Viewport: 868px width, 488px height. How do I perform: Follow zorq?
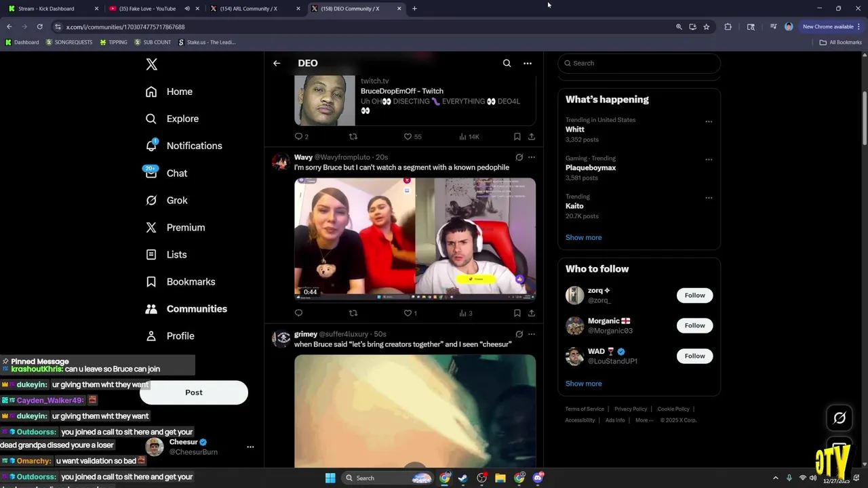point(694,296)
